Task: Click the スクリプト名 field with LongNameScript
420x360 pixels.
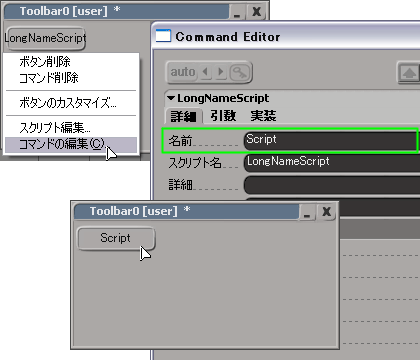Action: tap(332, 162)
